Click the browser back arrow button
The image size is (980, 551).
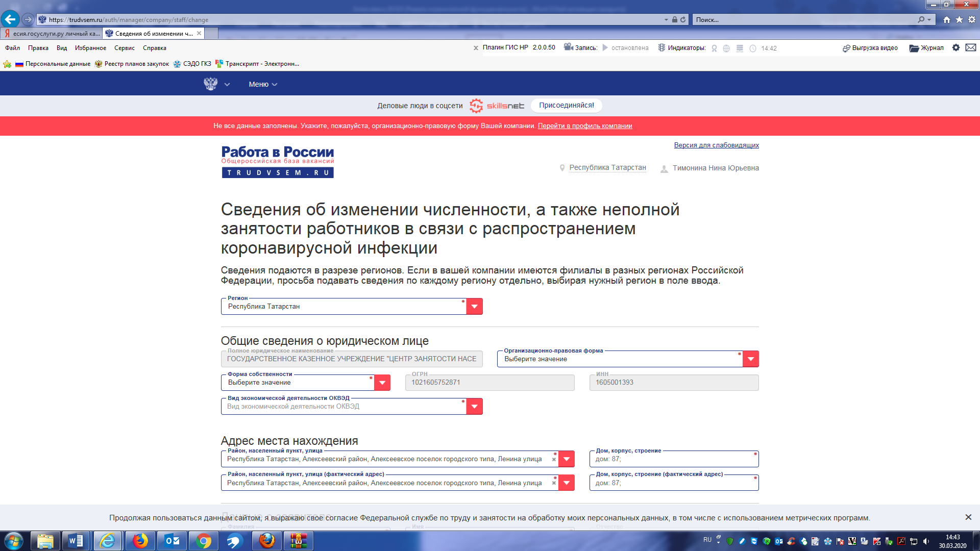click(10, 19)
